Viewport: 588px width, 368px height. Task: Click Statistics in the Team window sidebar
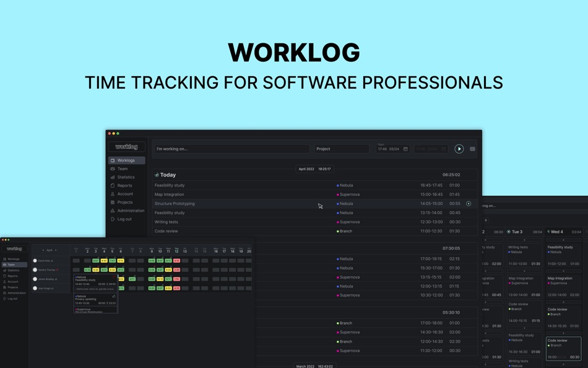(x=14, y=270)
